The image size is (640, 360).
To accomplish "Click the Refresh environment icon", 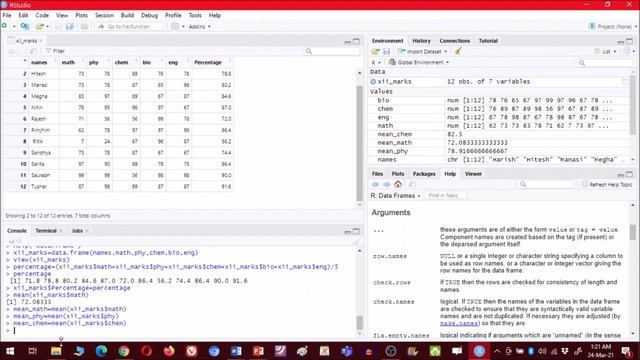I will pyautogui.click(x=627, y=51).
